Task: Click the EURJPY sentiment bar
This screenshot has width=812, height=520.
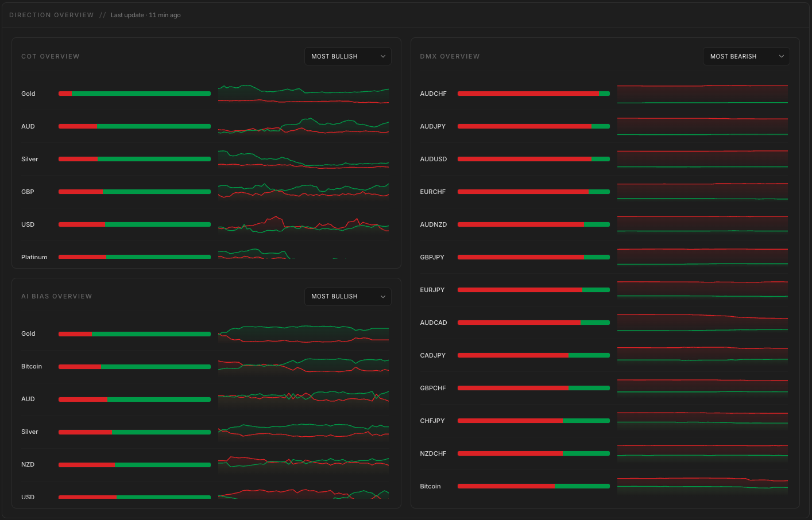Action: point(533,290)
